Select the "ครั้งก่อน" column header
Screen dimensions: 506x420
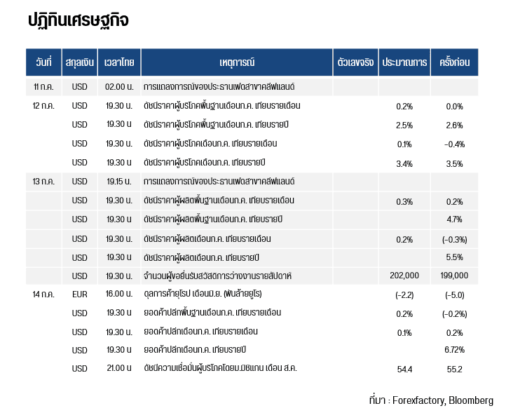point(454,62)
